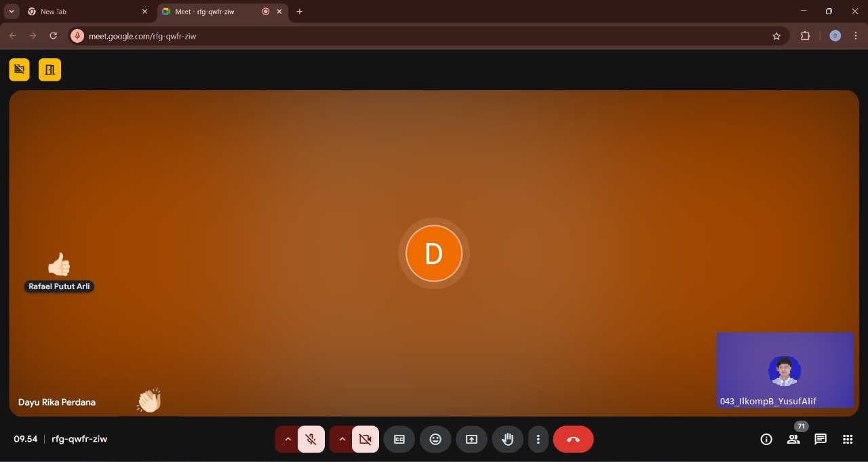This screenshot has height=462, width=868.
Task: Open the meeting details info icon
Action: coord(766,440)
